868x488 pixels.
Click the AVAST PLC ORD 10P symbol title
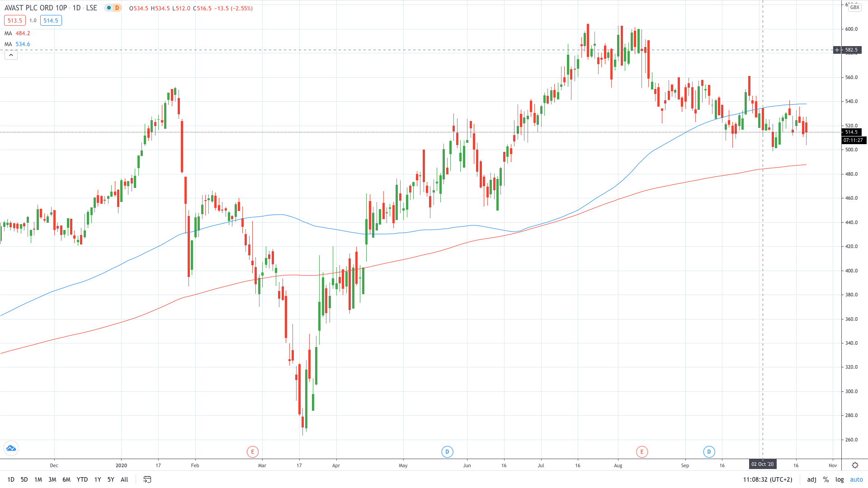click(36, 8)
